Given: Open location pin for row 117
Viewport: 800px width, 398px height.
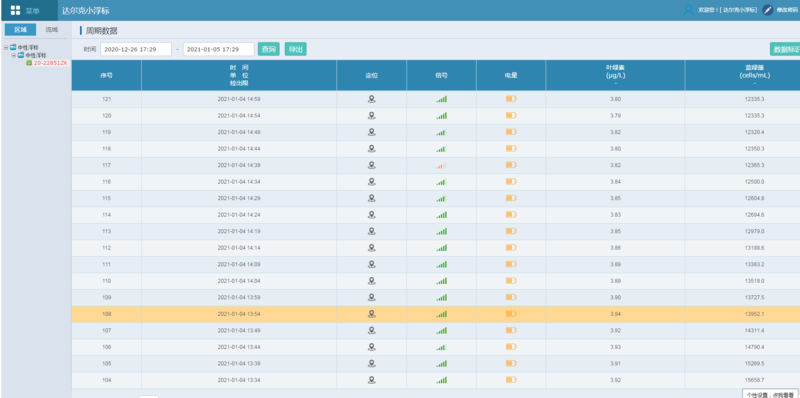Looking at the screenshot, I should point(371,165).
